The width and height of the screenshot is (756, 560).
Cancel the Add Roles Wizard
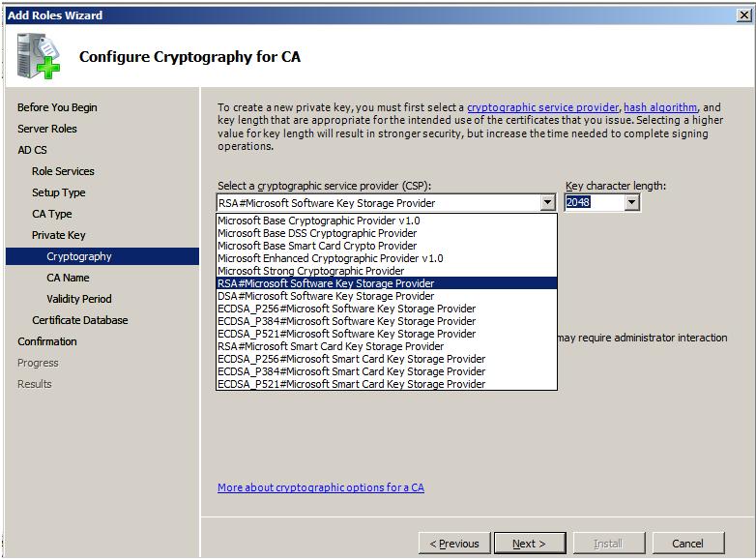coord(688,544)
